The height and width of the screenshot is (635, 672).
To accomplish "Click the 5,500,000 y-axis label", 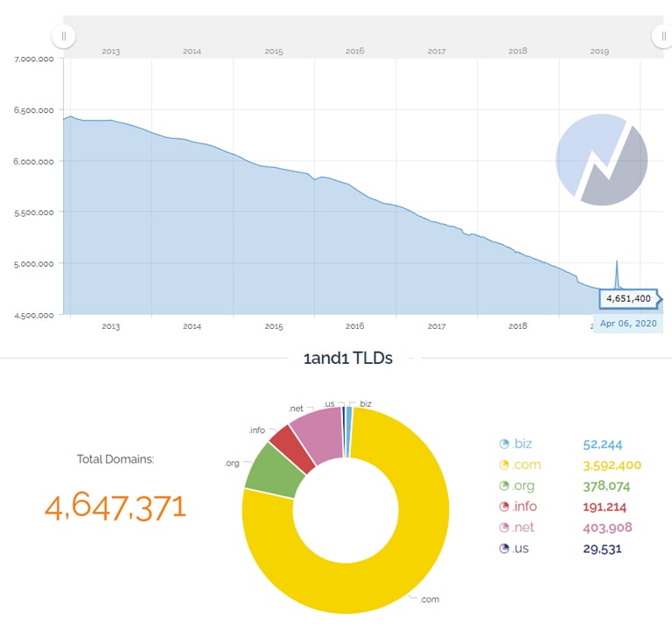I will click(x=34, y=213).
